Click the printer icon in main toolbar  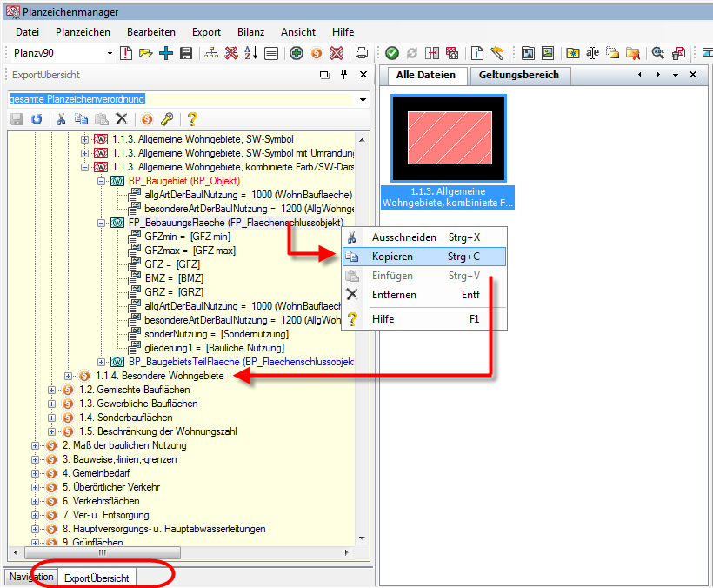362,54
